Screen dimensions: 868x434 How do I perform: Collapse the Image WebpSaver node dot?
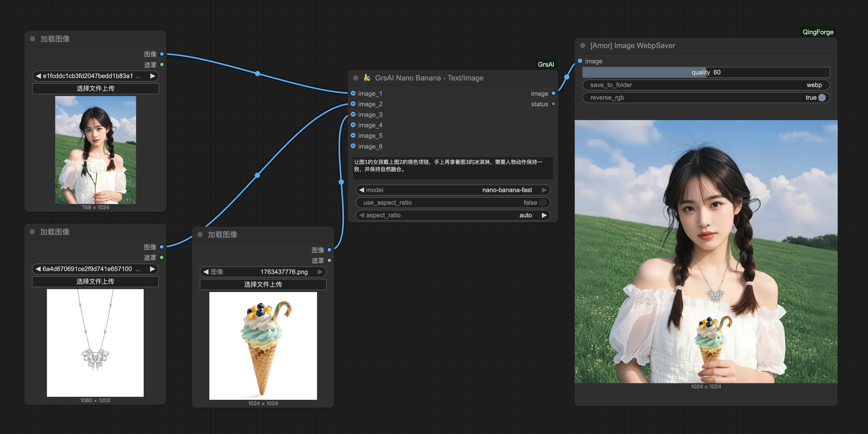click(x=582, y=46)
